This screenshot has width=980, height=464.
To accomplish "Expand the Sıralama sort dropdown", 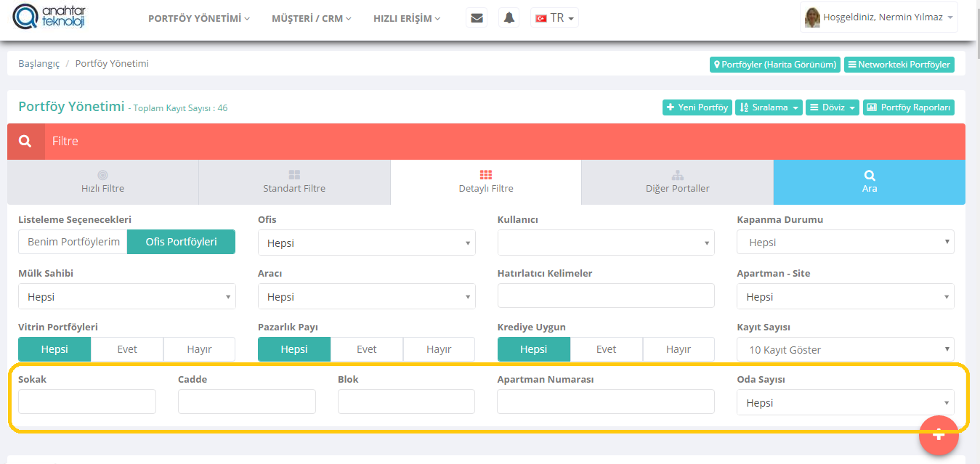I will click(769, 107).
